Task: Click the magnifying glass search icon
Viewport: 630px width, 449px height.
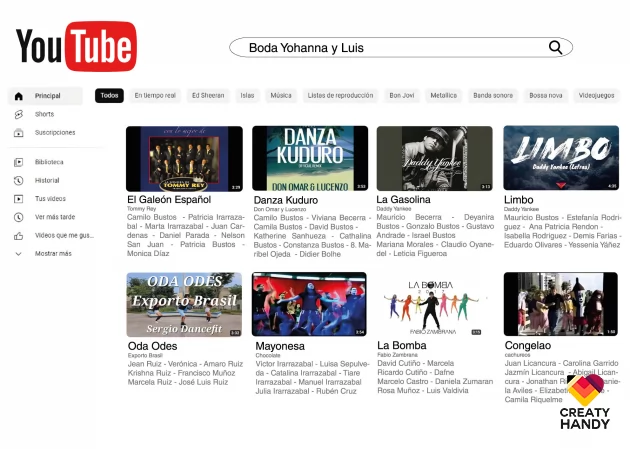Action: click(555, 47)
